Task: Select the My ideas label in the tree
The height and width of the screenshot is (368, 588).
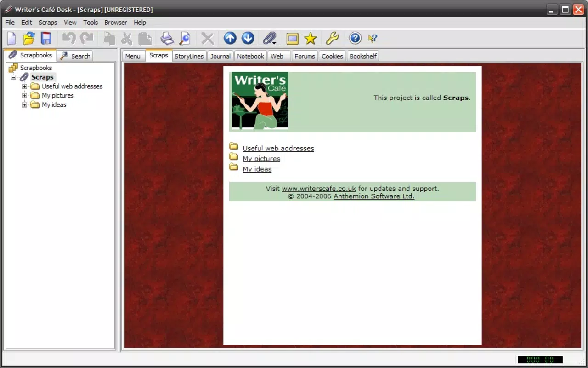Action: (54, 105)
